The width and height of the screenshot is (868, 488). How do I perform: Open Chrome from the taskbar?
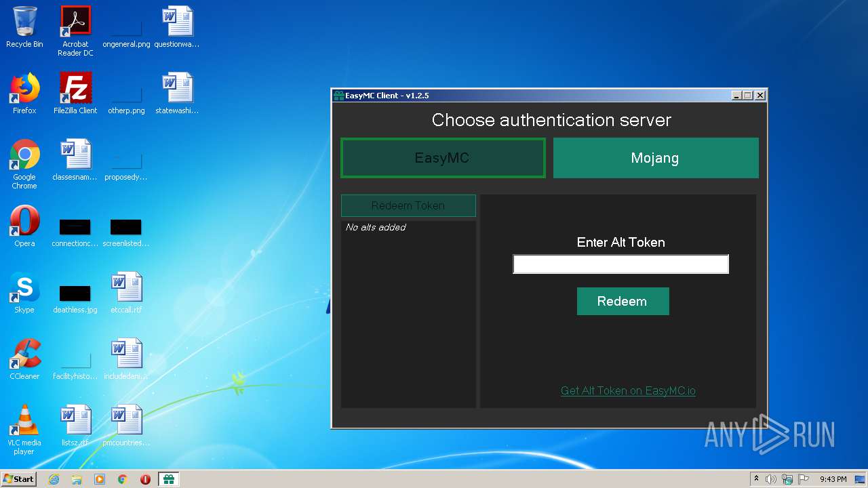pyautogui.click(x=123, y=479)
